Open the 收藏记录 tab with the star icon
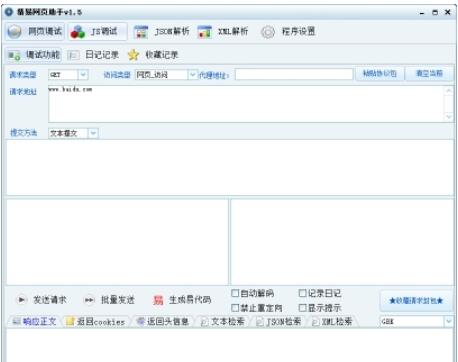 pyautogui.click(x=153, y=55)
